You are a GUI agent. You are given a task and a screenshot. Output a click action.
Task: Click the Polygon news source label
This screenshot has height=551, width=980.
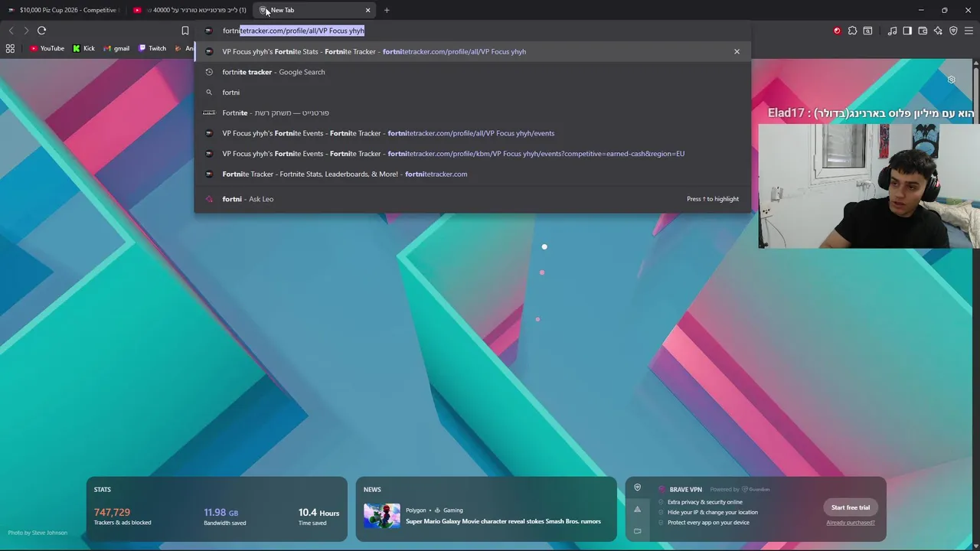point(416,510)
